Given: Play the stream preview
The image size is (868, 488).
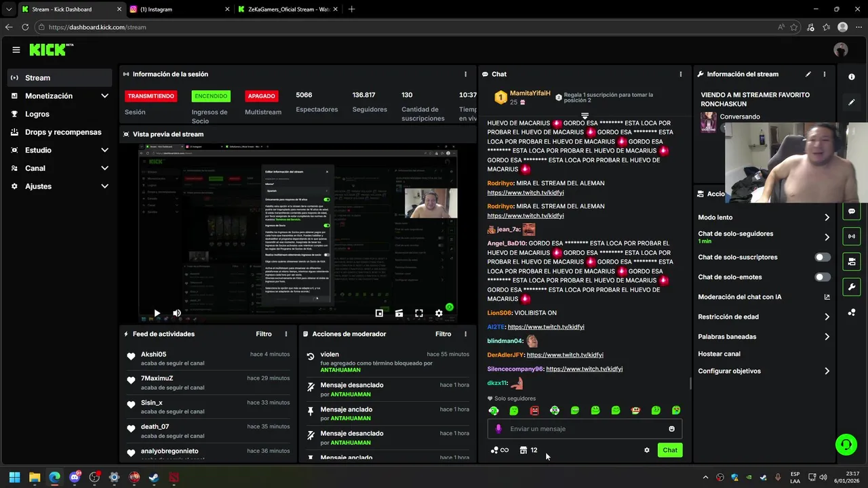Looking at the screenshot, I should [157, 313].
